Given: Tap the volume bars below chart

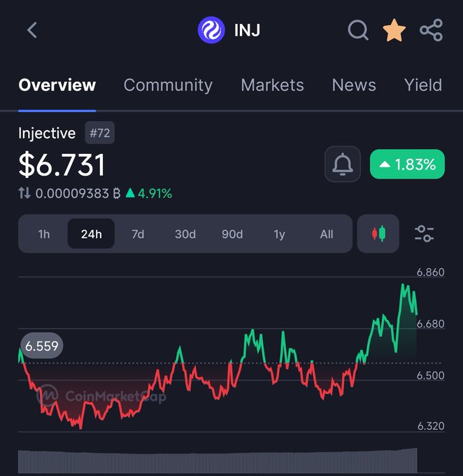Looking at the screenshot, I should pyautogui.click(x=218, y=460).
